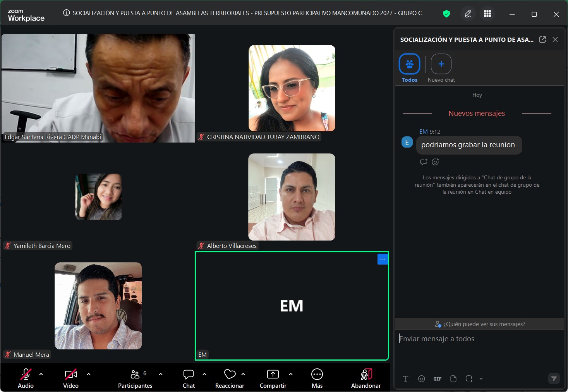This screenshot has width=568, height=392.
Task: Expand video options arrow next to Vídeo
Action: coord(89,374)
